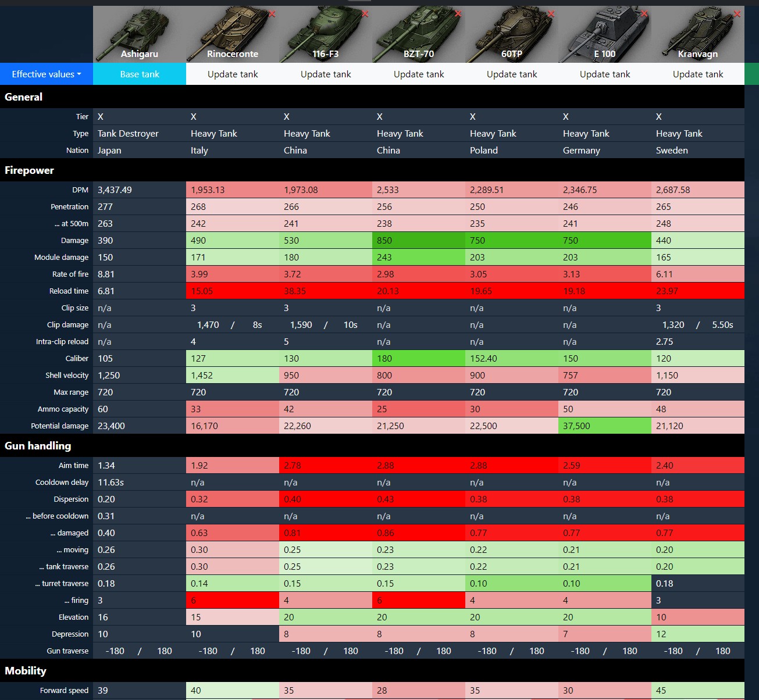
Task: Click the Cooldown delay row label
Action: pyautogui.click(x=62, y=482)
